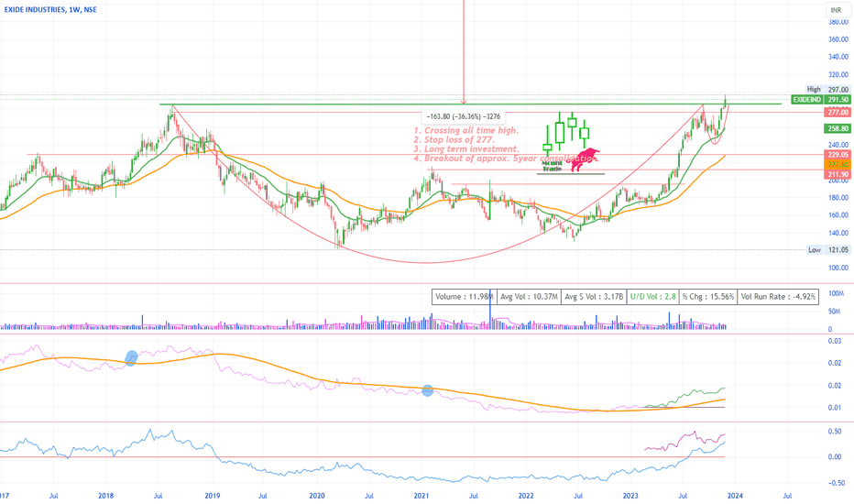
Task: Click the INR currency button
Action: [836, 10]
